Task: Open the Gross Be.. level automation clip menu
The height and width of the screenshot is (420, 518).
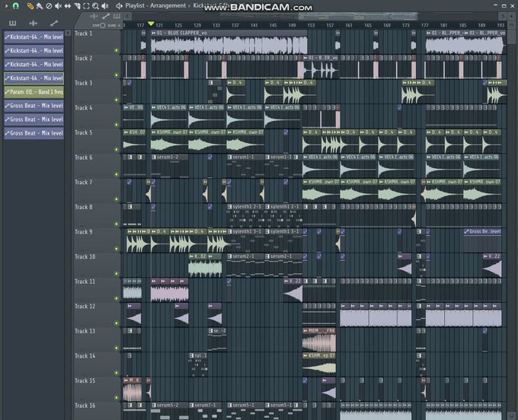Action: tap(466, 231)
